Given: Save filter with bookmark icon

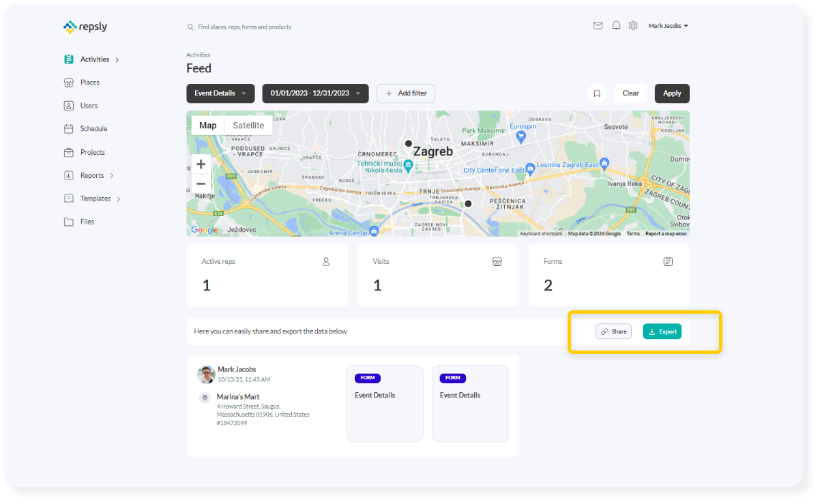Looking at the screenshot, I should tap(597, 93).
